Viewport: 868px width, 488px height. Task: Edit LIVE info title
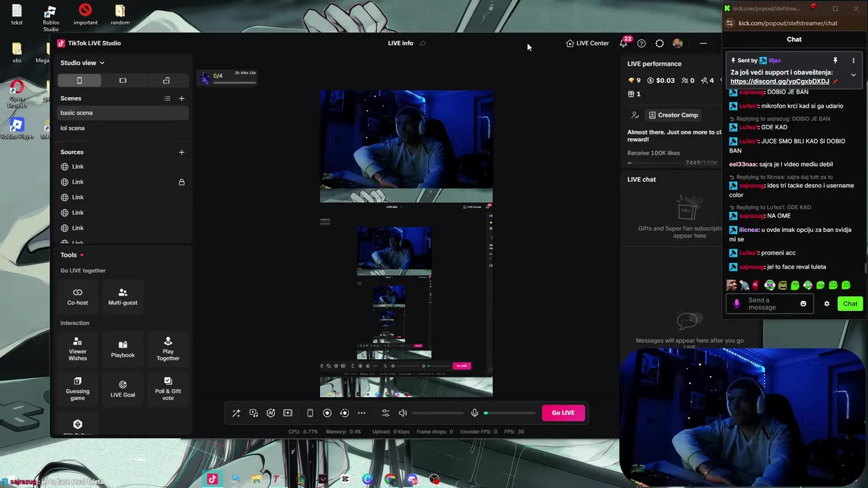(422, 43)
